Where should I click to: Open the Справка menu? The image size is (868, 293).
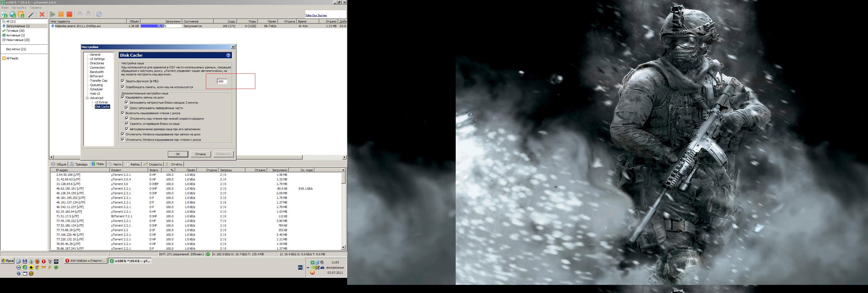point(35,7)
